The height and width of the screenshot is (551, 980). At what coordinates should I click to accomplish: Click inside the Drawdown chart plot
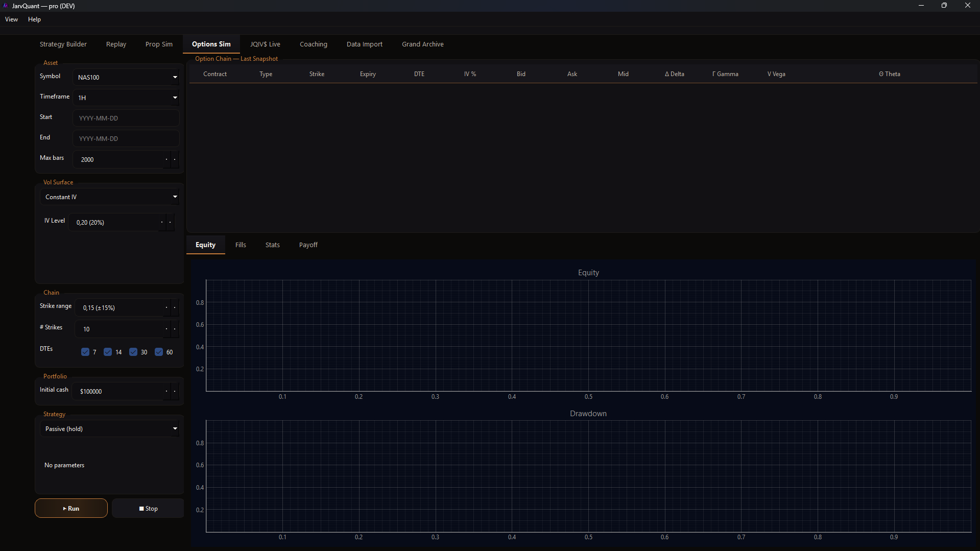click(x=588, y=476)
